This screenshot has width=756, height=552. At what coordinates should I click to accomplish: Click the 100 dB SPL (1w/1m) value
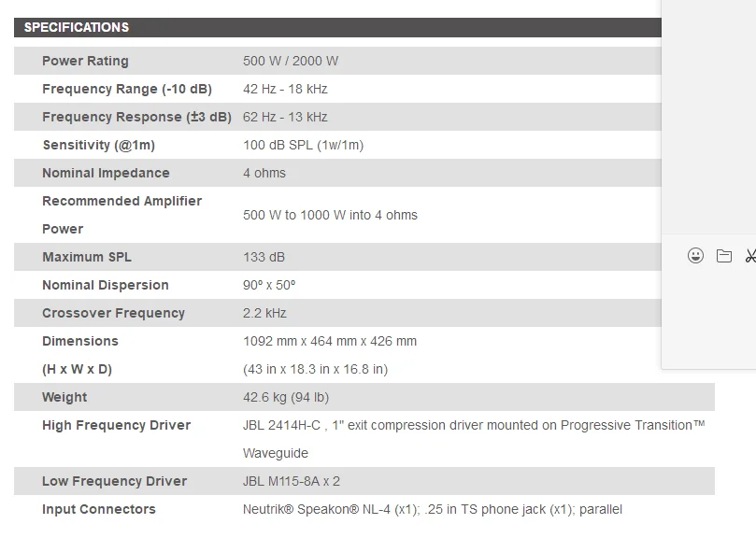[303, 145]
